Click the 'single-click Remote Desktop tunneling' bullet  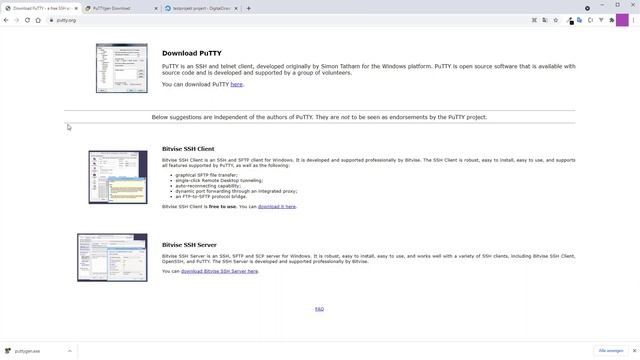[219, 180]
